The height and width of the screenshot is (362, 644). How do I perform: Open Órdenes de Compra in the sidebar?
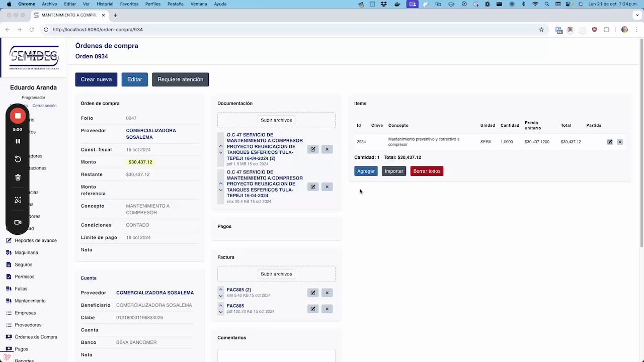(x=36, y=337)
